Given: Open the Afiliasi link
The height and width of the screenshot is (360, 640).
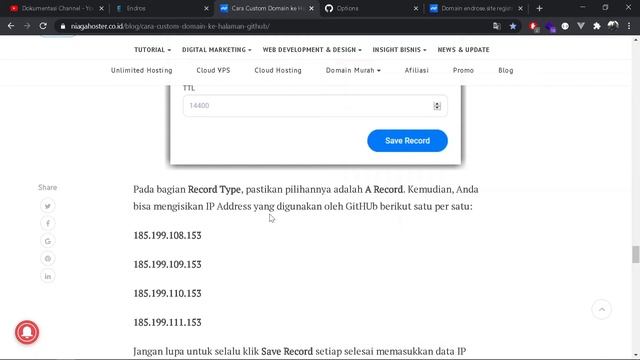Looking at the screenshot, I should pos(416,70).
